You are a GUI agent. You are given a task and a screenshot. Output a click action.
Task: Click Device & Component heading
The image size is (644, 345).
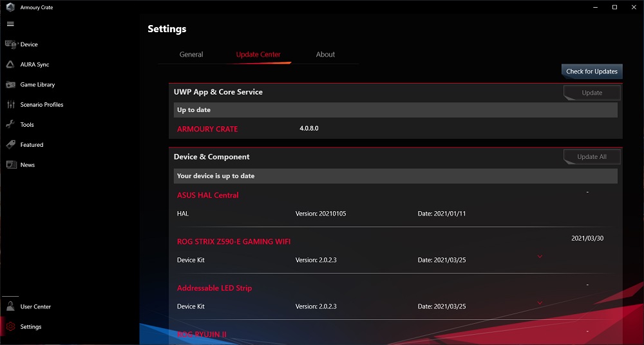[x=211, y=157]
